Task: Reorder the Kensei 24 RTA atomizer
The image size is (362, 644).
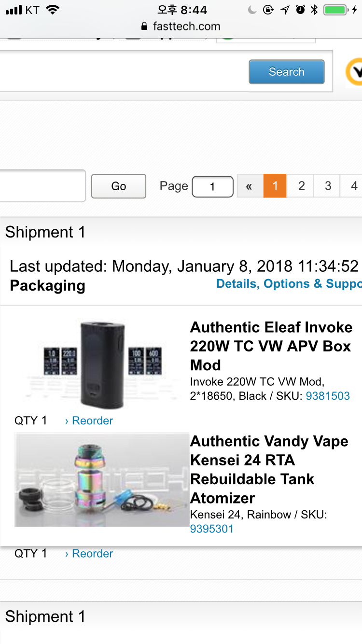Action: click(89, 553)
